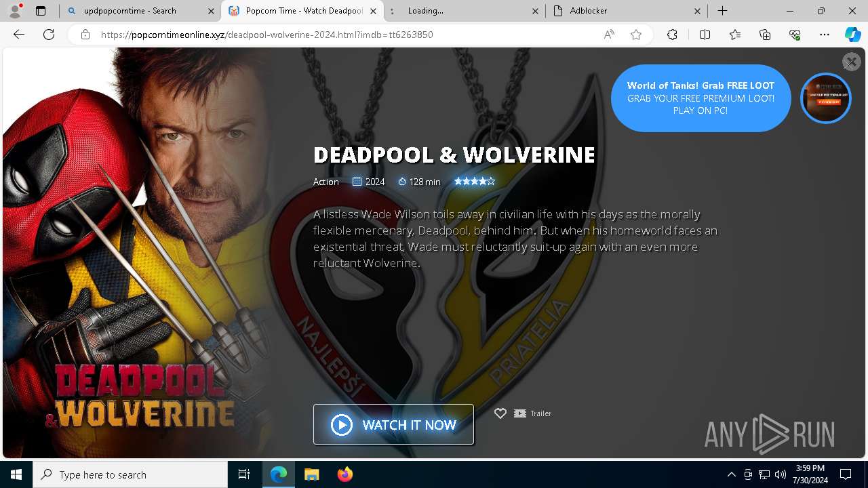Viewport: 868px width, 488px height.
Task: Click the taskbar search box
Action: 130,474
